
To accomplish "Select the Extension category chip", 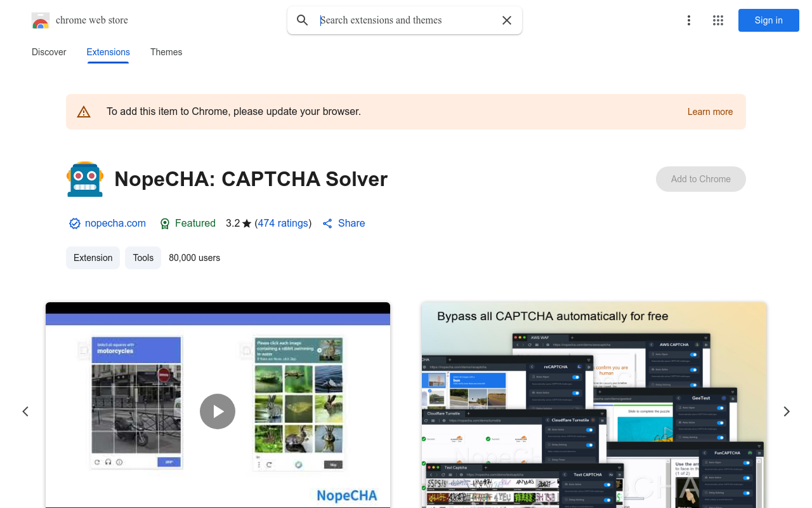I will tap(93, 258).
